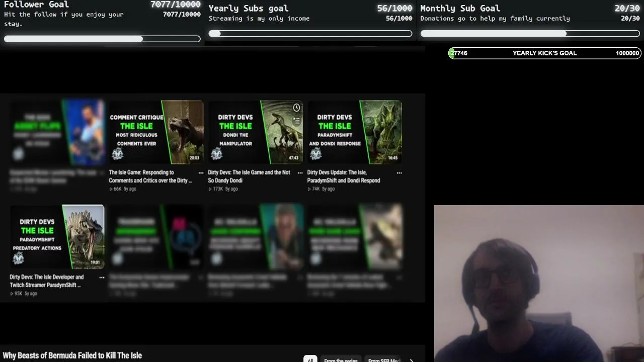The width and height of the screenshot is (644, 362).
Task: Open the ParadymShift Predatory Actions thumbnail
Action: tap(57, 237)
